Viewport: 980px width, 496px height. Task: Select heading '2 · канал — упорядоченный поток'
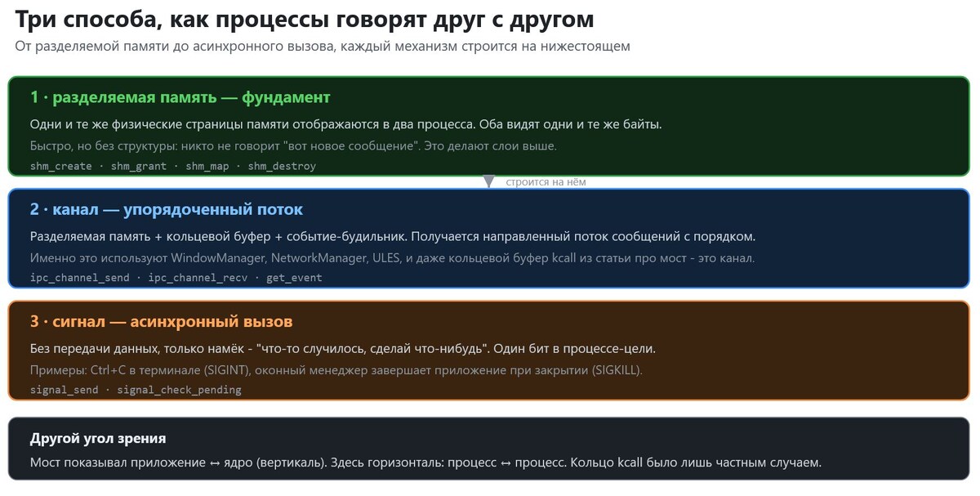[167, 209]
